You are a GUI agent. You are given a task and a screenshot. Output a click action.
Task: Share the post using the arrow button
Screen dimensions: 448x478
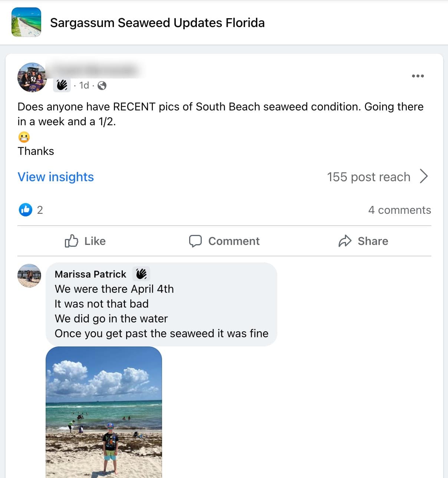(363, 241)
